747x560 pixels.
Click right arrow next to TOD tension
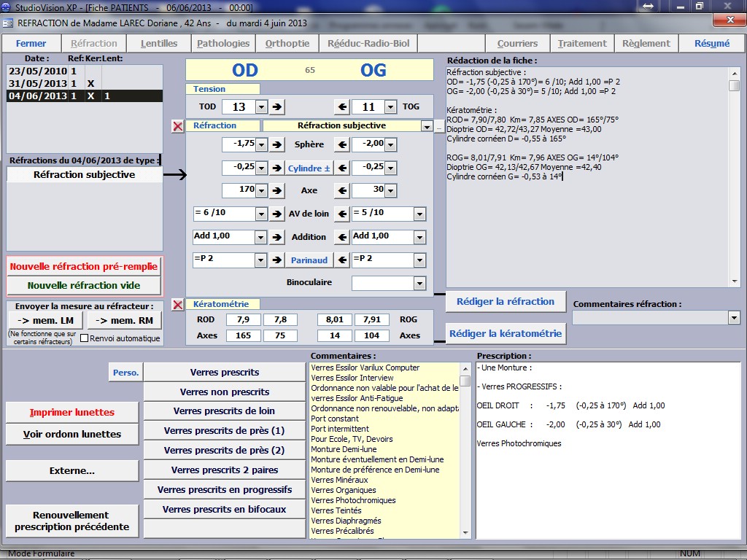click(276, 107)
